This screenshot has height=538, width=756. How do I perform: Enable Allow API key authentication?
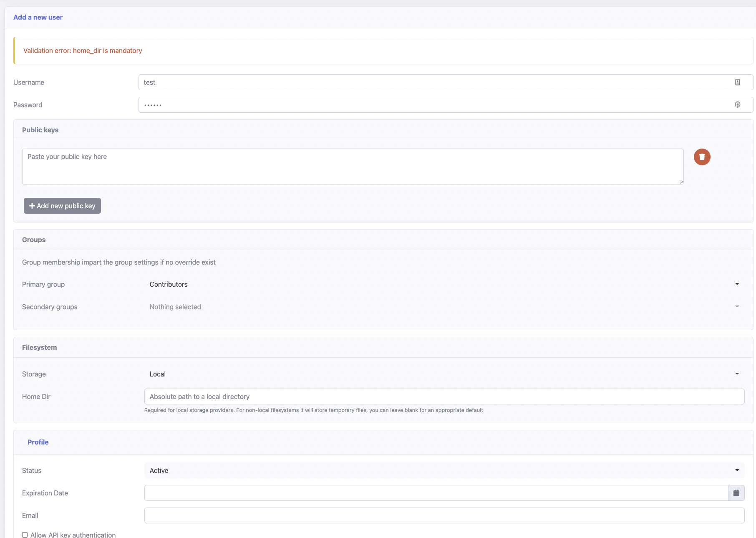25,535
